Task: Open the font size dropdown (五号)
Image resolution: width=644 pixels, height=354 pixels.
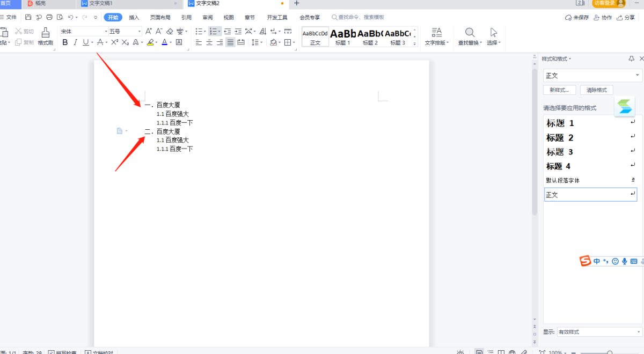Action: pos(140,31)
